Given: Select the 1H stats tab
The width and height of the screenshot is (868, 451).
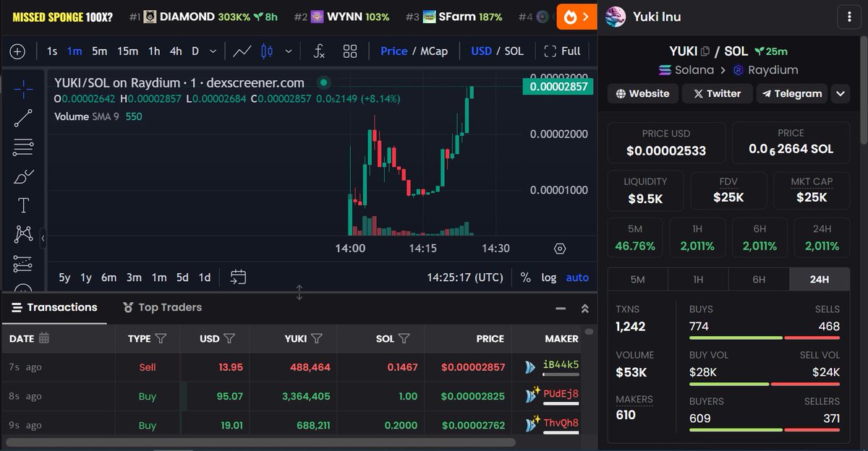Looking at the screenshot, I should click(698, 279).
